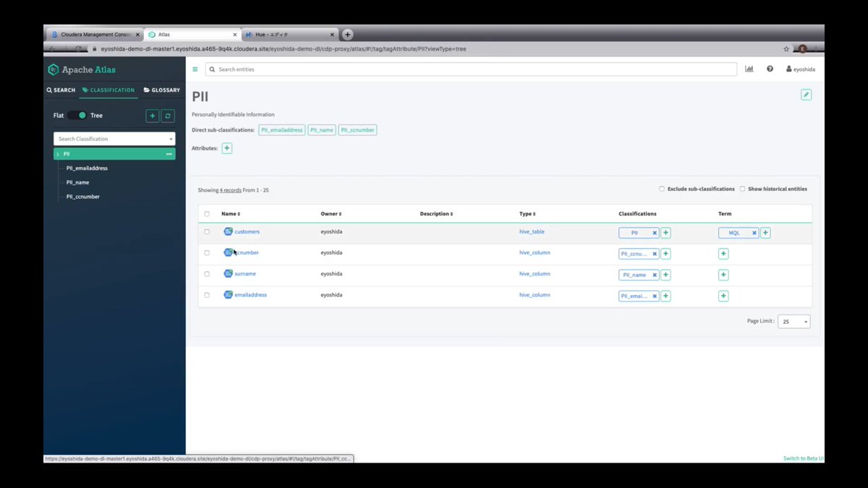Screen dimensions: 868x488
Task: Switch to the SEARCH tab
Action: click(61, 90)
